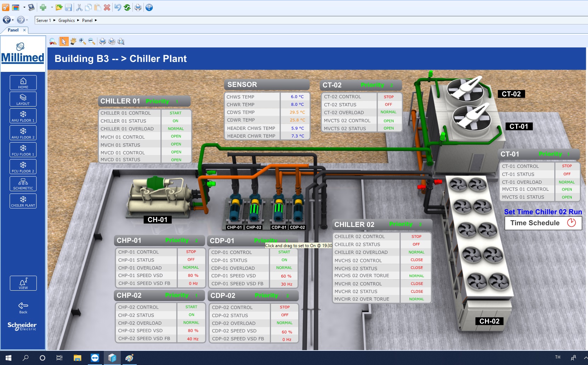The width and height of the screenshot is (588, 365).
Task: Click the print setup icon with gear
Action: pyautogui.click(x=112, y=41)
